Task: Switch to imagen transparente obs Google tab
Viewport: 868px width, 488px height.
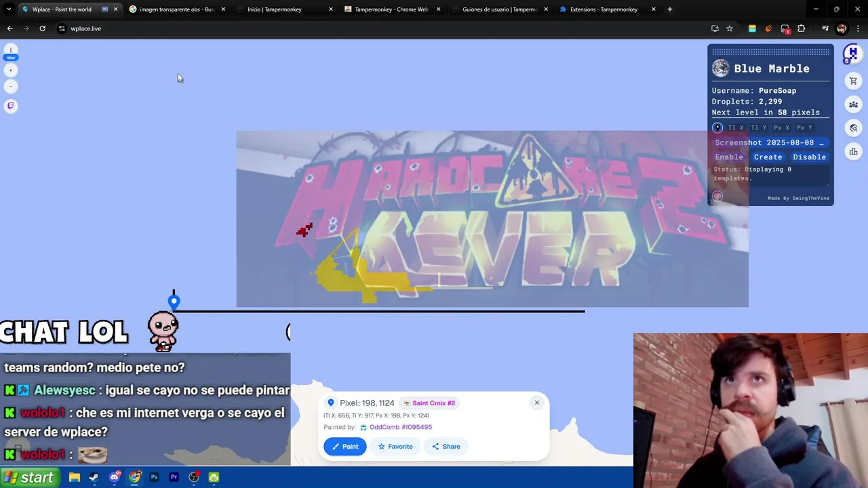Action: [x=177, y=9]
